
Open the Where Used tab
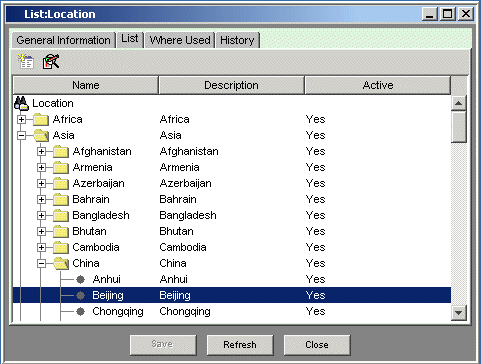point(180,40)
